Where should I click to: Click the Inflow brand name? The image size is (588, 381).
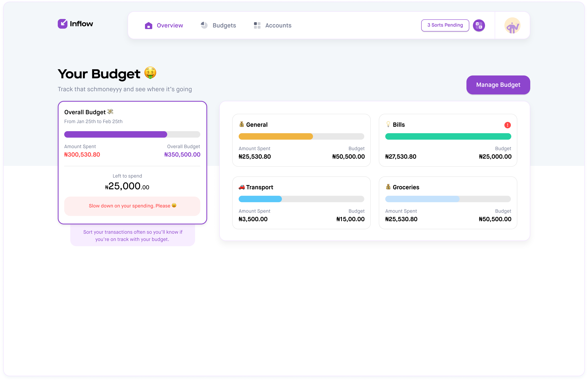point(82,24)
